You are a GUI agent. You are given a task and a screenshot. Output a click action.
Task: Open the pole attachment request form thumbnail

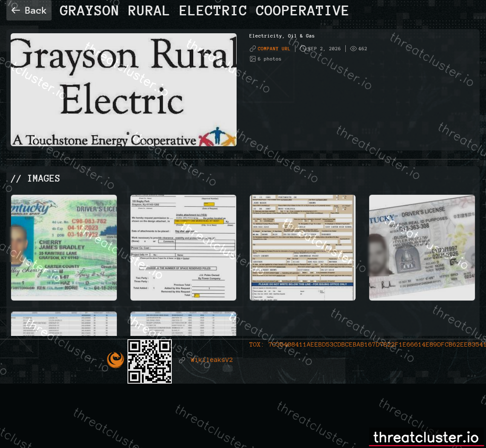pos(183,248)
